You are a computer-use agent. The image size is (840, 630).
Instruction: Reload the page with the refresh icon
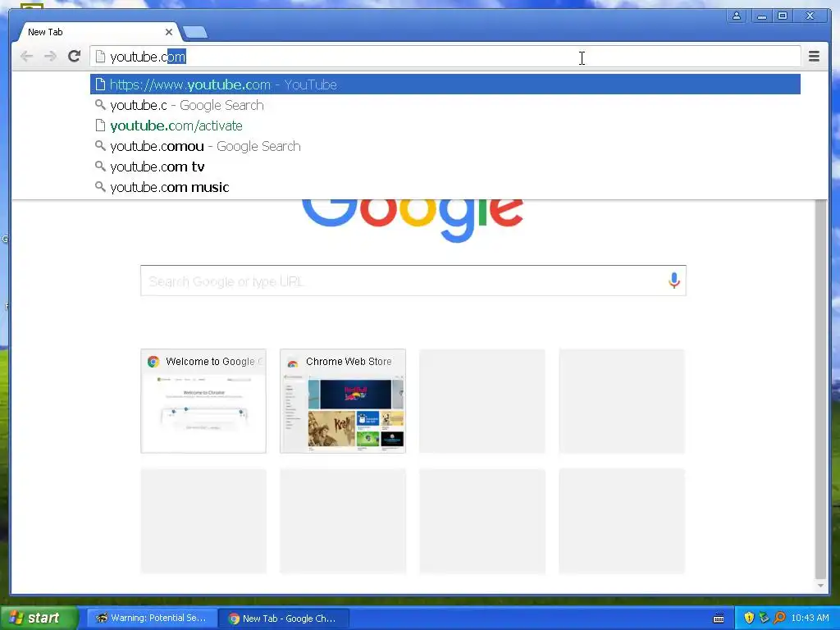pyautogui.click(x=75, y=57)
